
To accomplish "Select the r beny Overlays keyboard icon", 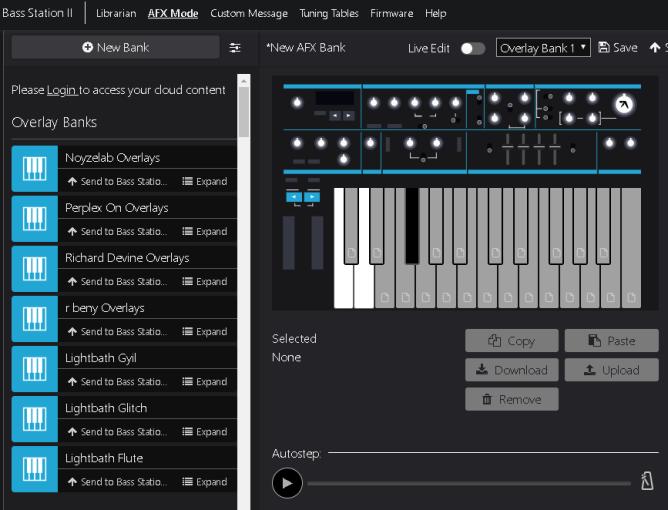I will [x=35, y=319].
